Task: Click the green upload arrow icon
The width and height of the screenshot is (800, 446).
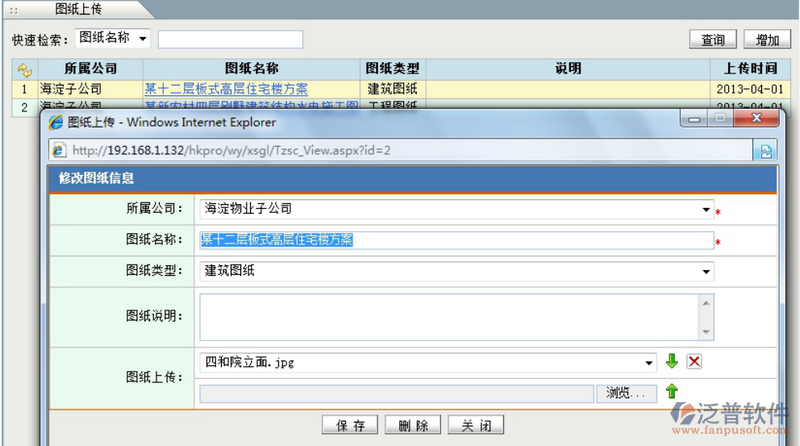Action: click(x=672, y=392)
